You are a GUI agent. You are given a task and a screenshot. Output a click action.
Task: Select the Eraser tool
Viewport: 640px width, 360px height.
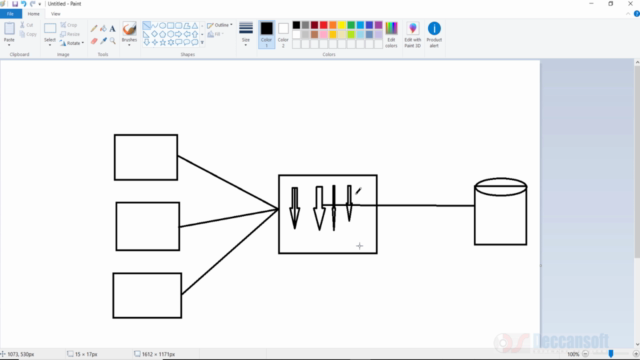(x=94, y=41)
